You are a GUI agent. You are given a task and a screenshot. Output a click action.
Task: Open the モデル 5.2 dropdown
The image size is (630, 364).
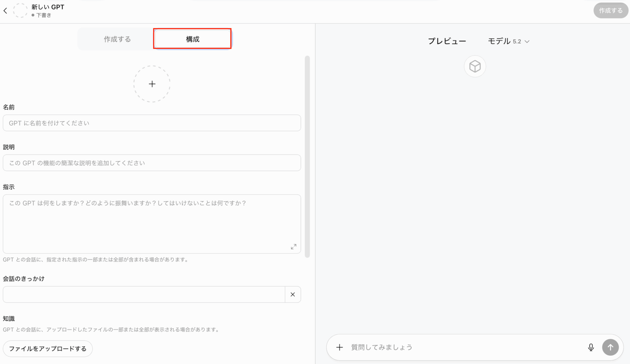tap(504, 41)
